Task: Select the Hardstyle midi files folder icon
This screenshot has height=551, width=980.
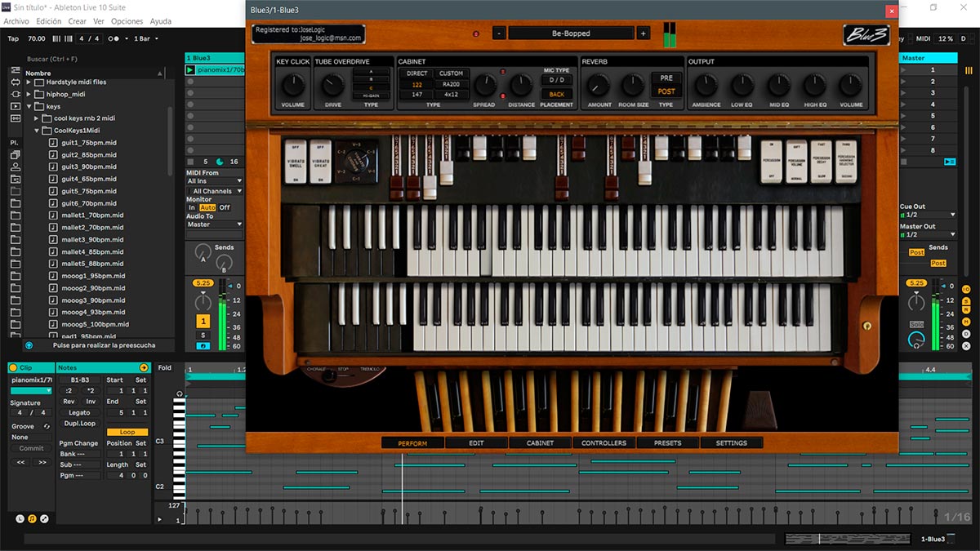Action: [39, 82]
